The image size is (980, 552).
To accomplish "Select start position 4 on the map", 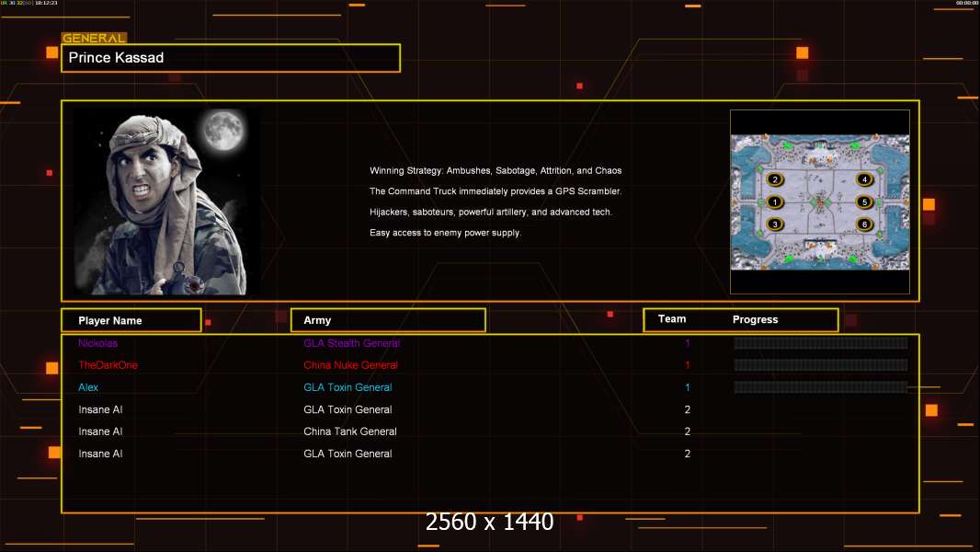I will [x=864, y=179].
